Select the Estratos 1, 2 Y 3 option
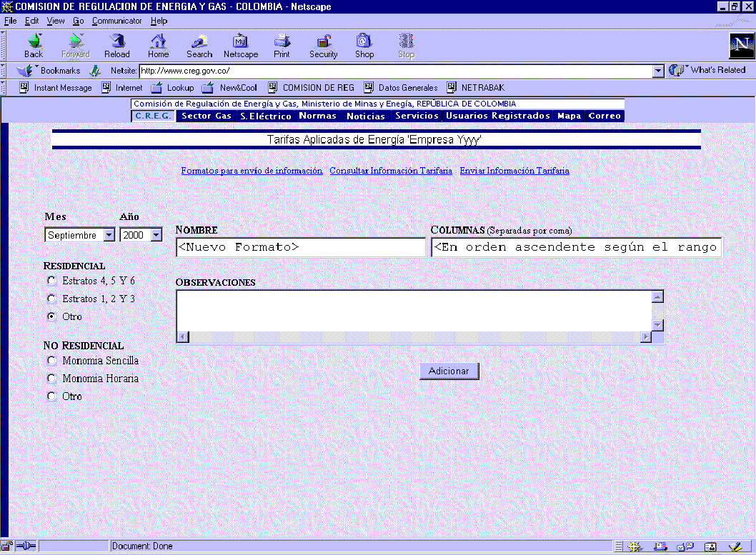Viewport: 756px width, 555px height. 51,299
